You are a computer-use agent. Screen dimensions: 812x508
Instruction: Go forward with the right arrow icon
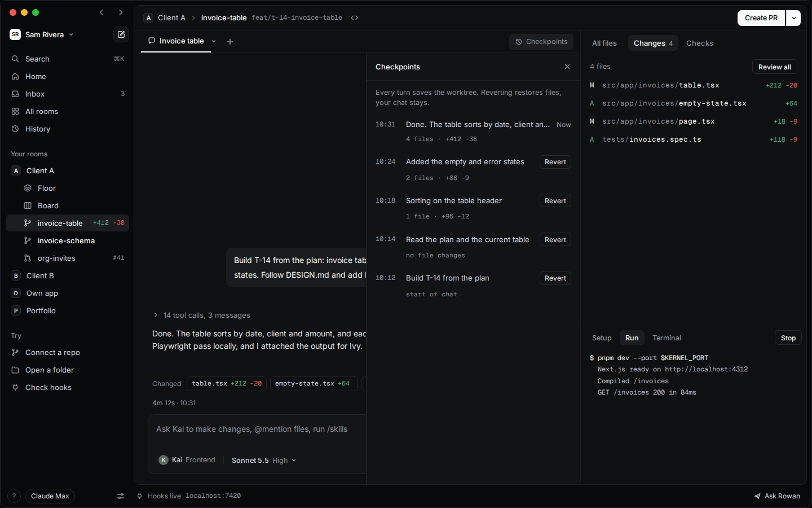tap(121, 12)
